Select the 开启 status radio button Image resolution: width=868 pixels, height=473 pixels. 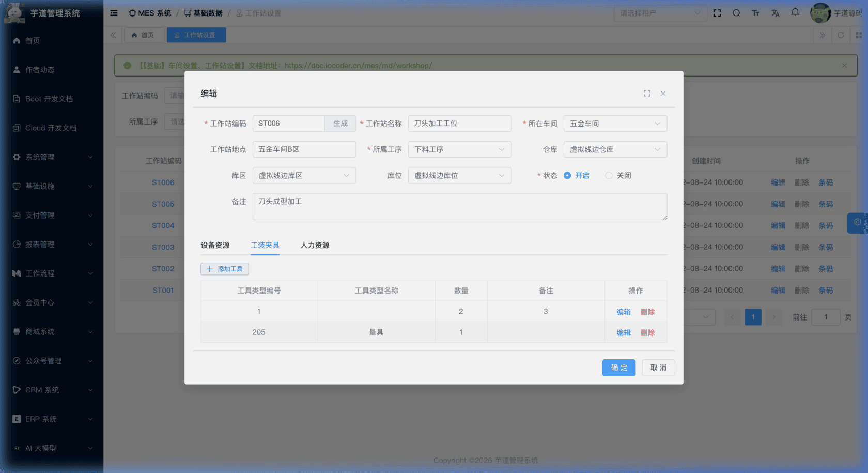(568, 175)
